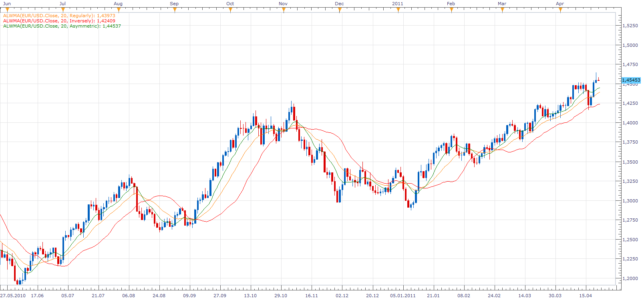Click the 05.07 date axis label
644x300 pixels.
(x=68, y=296)
